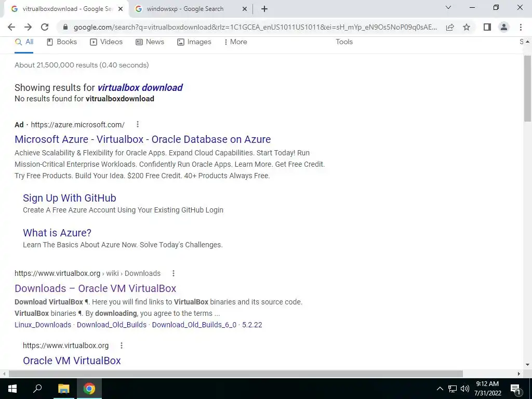
Task: Open the Microsoft Azure Virtualbox ad link
Action: pos(142,139)
